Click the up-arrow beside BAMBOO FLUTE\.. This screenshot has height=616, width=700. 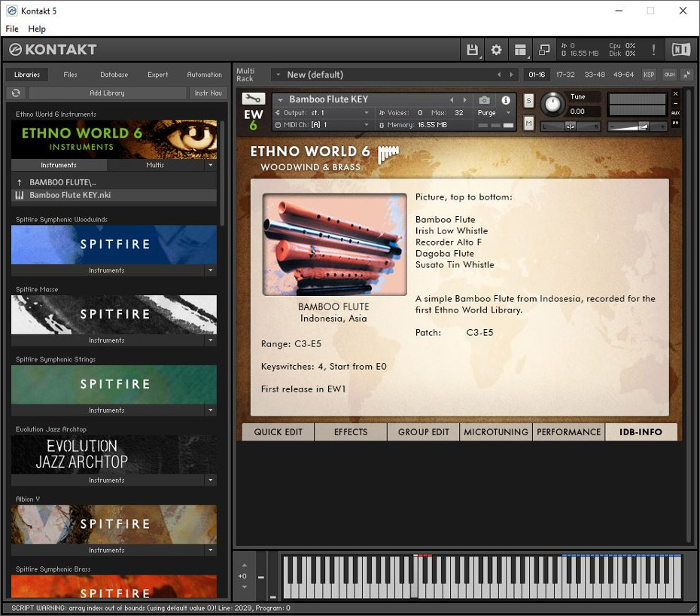[x=20, y=182]
